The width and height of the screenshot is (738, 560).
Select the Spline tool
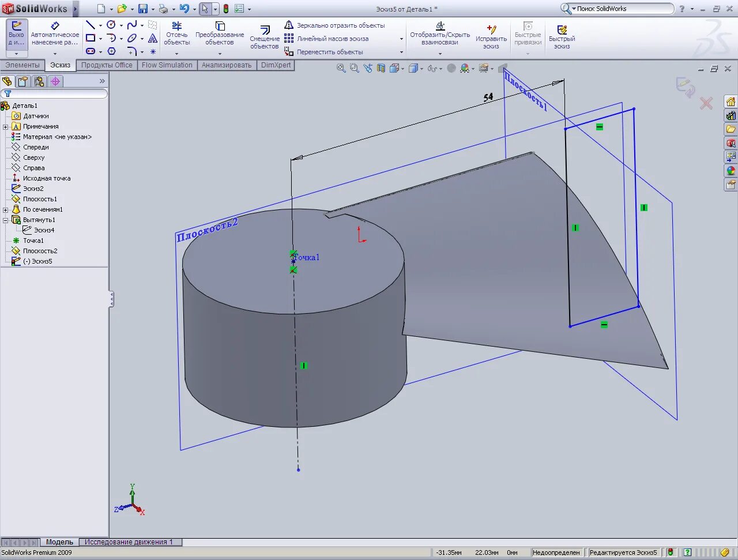pyautogui.click(x=132, y=25)
